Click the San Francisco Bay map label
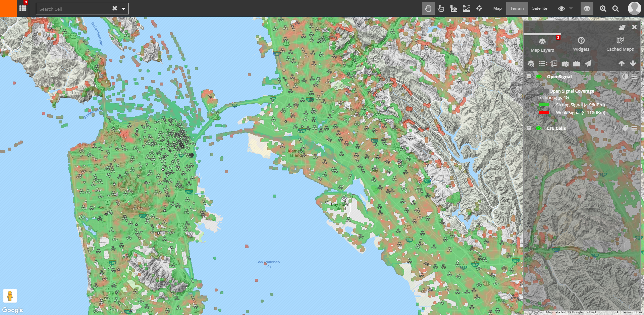644x315 pixels. point(268,264)
